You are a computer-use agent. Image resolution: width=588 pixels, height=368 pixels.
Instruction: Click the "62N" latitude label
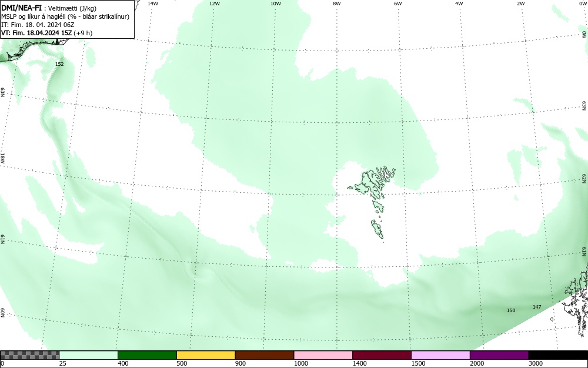pos(584,178)
